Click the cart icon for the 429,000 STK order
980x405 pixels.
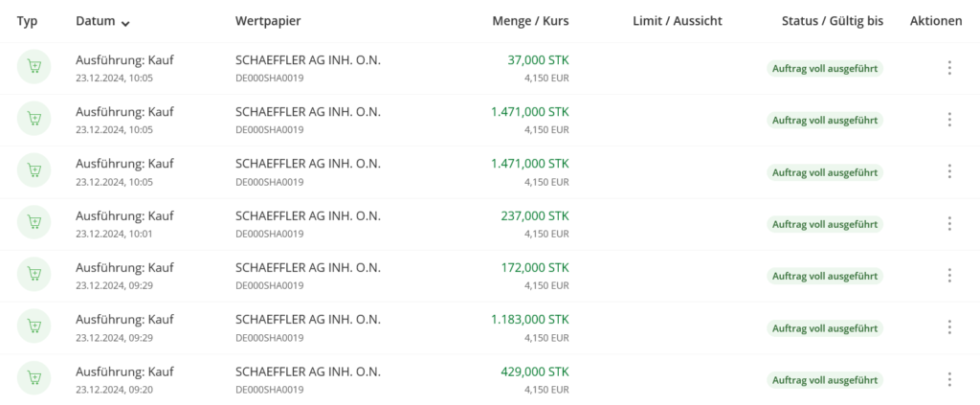pos(33,378)
